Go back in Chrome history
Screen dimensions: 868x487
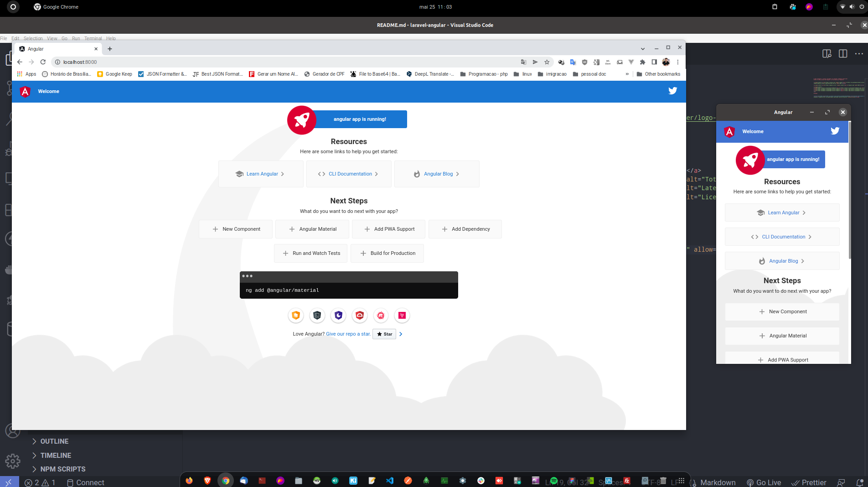coord(20,62)
